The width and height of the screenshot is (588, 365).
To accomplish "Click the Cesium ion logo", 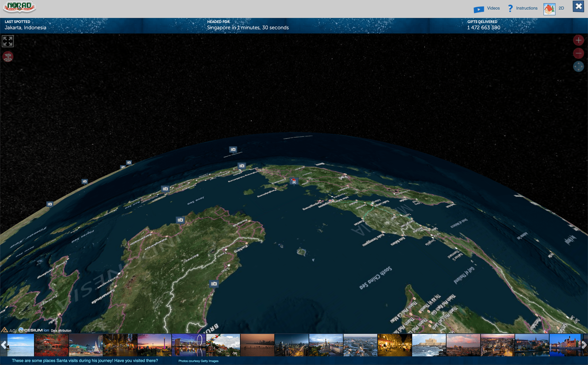I will [x=34, y=330].
